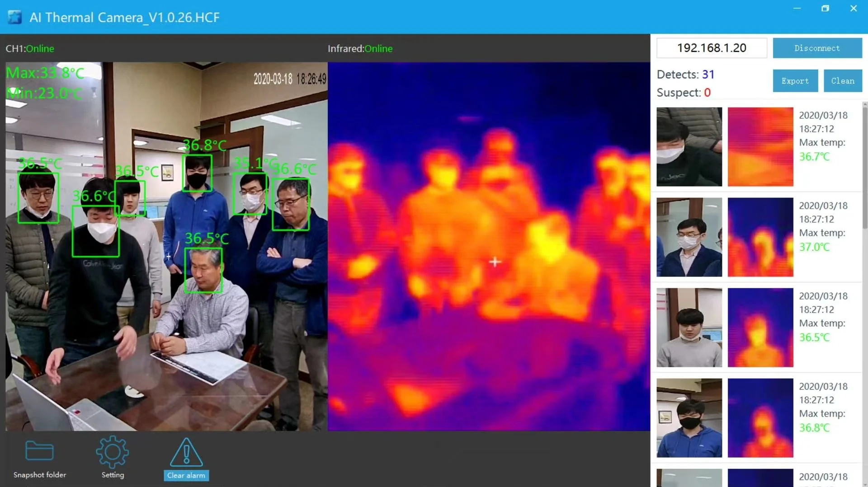This screenshot has height=487, width=868.
Task: Click the Infrared Online status text
Action: point(360,49)
